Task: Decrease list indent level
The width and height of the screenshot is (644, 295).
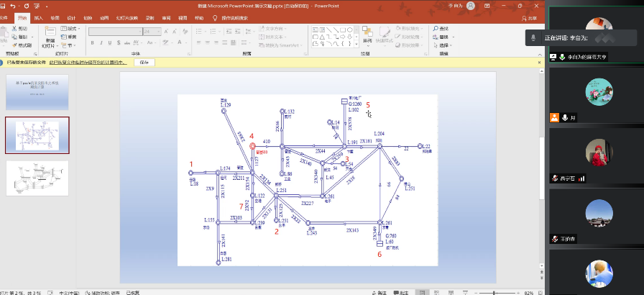Action: (x=228, y=31)
